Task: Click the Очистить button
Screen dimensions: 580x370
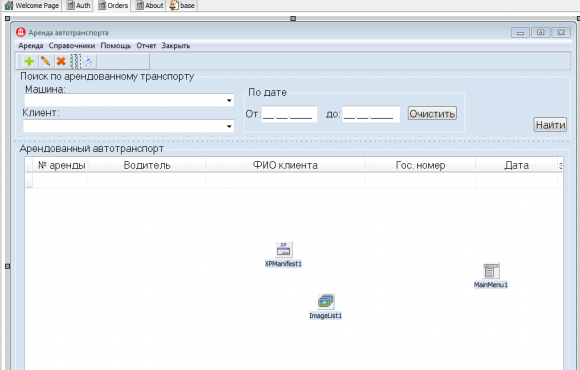Action: (432, 114)
